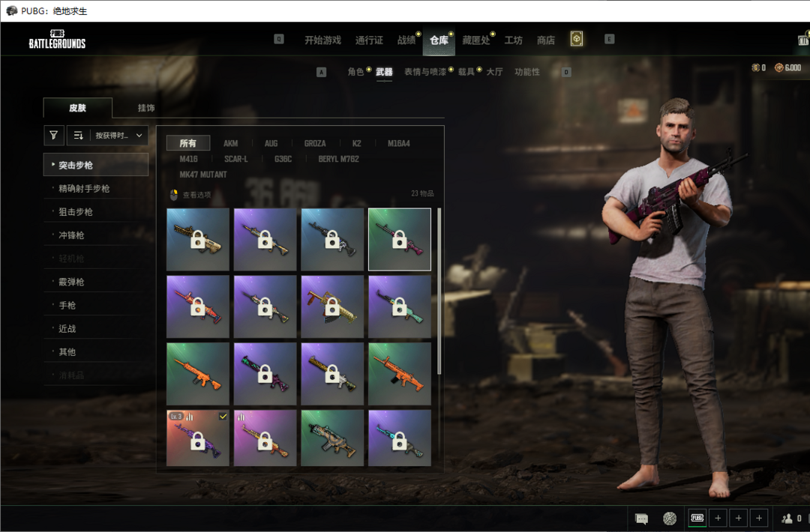The image size is (810, 532).
Task: Select the 突击步枪 category
Action: 96,165
